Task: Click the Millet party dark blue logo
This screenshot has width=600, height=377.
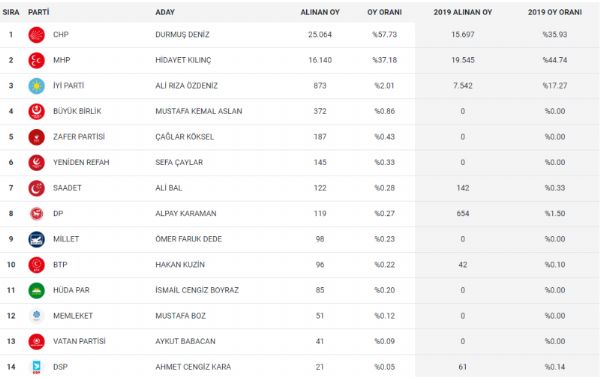Action: click(36, 239)
